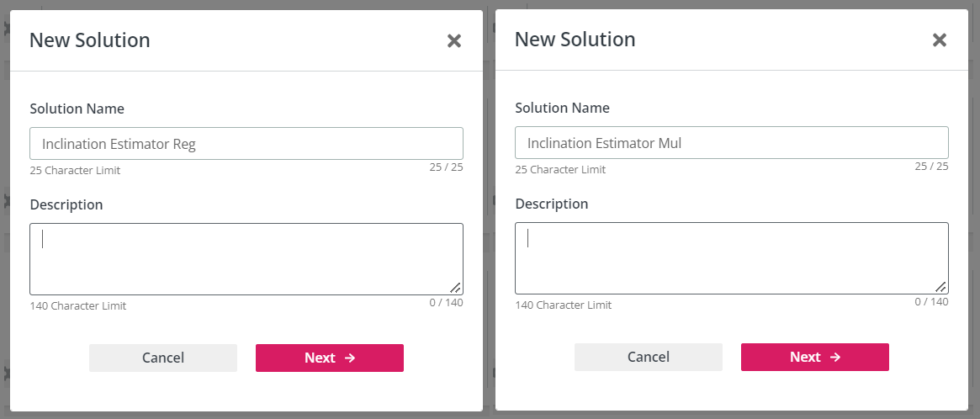The image size is (980, 419).
Task: Click the Description label in the left dialog
Action: 66,204
